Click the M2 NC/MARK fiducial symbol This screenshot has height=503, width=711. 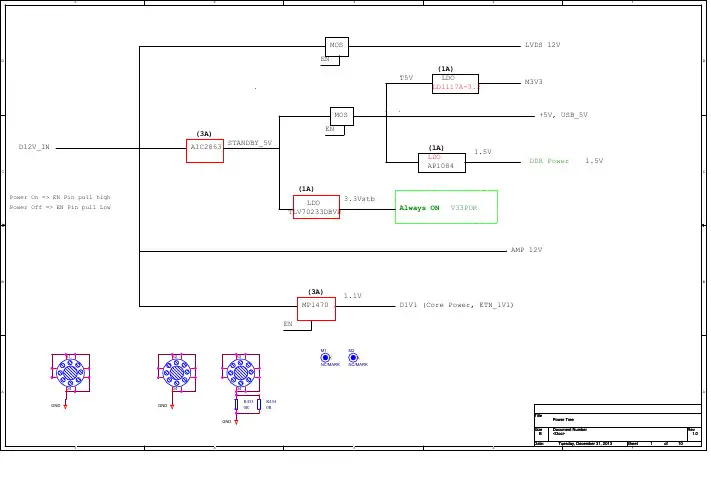(x=352, y=357)
